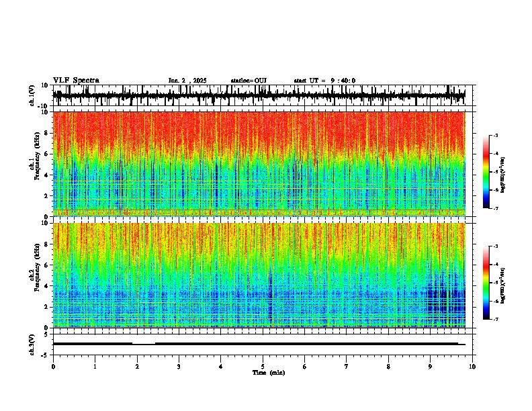This screenshot has width=532, height=411.
Task: Click the '-3' label on ch.1 color bar
Action: click(496, 135)
